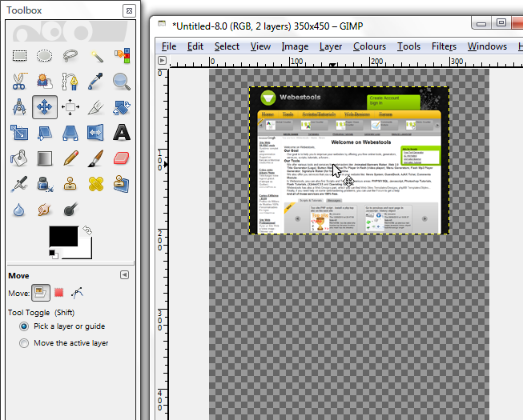523x420 pixels.
Task: Select the Airbrush tool
Action: (x=19, y=184)
